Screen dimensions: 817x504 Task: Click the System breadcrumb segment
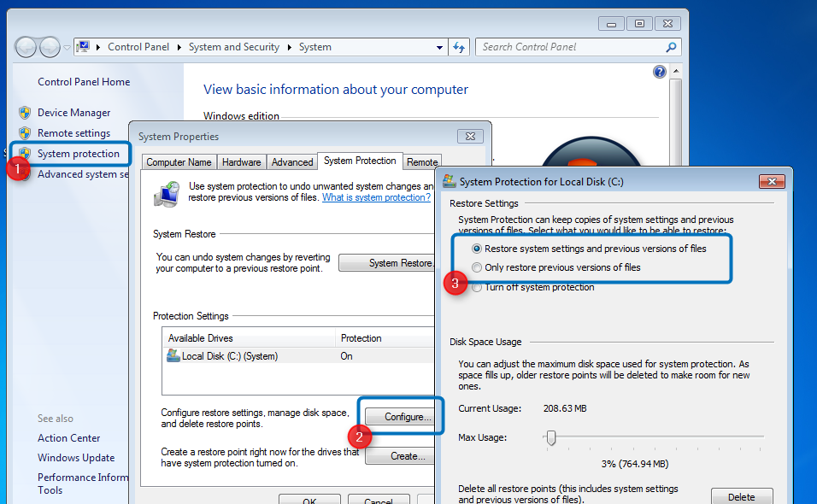314,47
